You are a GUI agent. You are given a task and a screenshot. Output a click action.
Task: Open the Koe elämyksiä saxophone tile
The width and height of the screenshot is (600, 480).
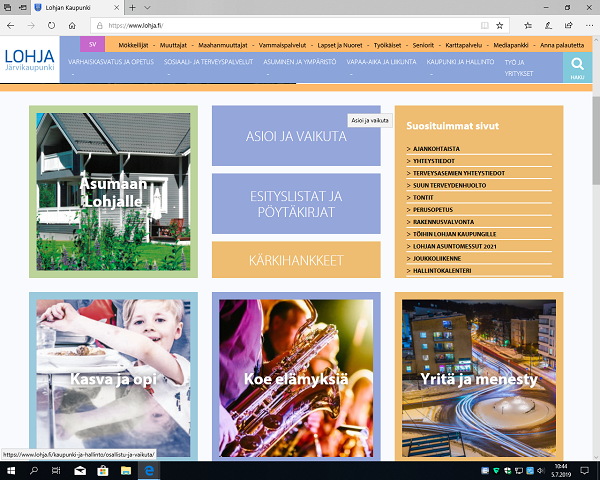click(x=296, y=378)
